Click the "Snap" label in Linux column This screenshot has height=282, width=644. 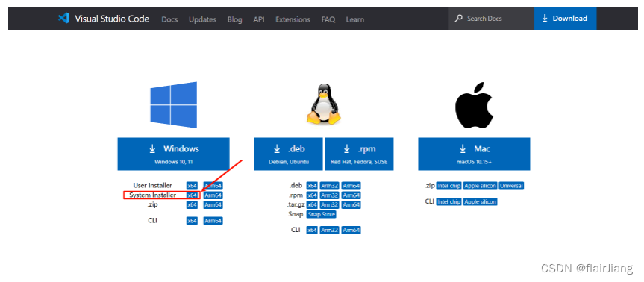(x=296, y=214)
